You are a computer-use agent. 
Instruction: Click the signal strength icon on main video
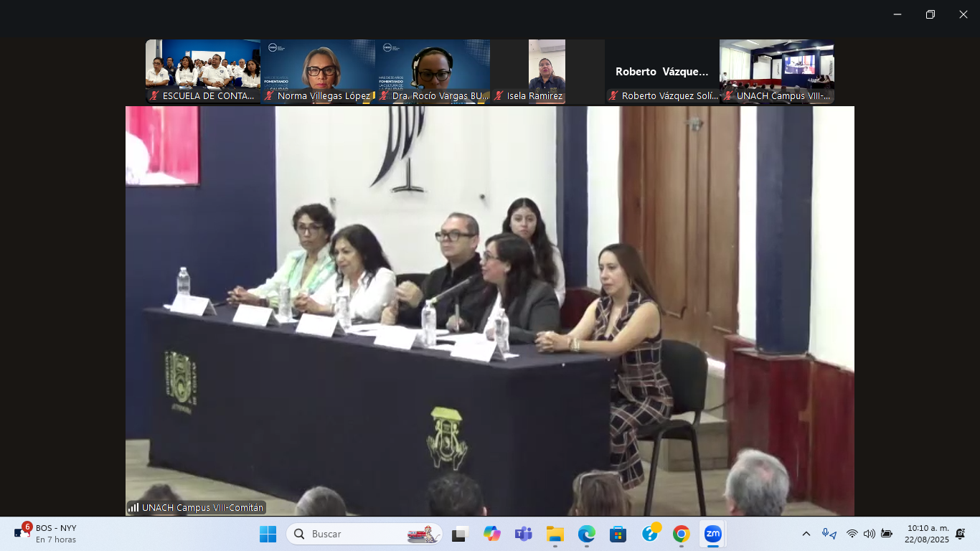(133, 508)
